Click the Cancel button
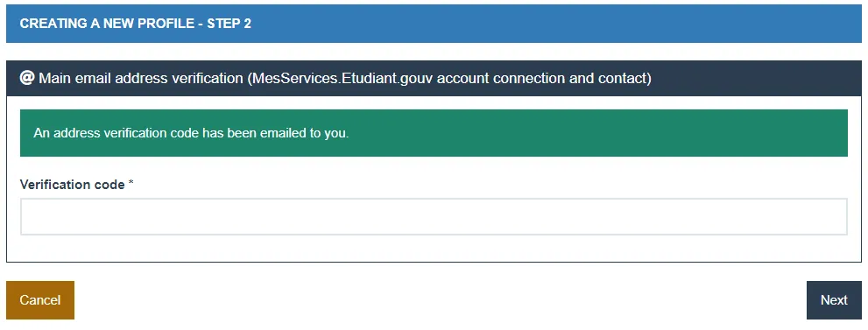Image resolution: width=868 pixels, height=330 pixels. [x=40, y=300]
